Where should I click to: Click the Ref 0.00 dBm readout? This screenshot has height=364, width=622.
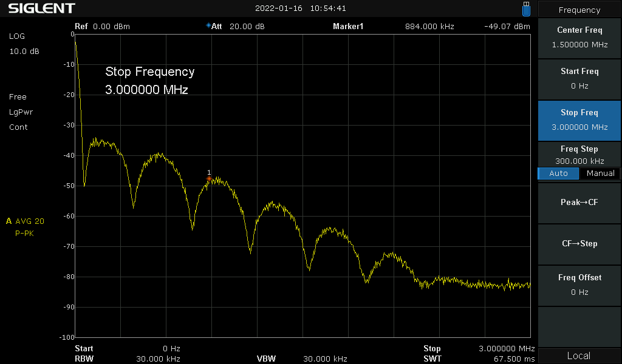click(102, 27)
